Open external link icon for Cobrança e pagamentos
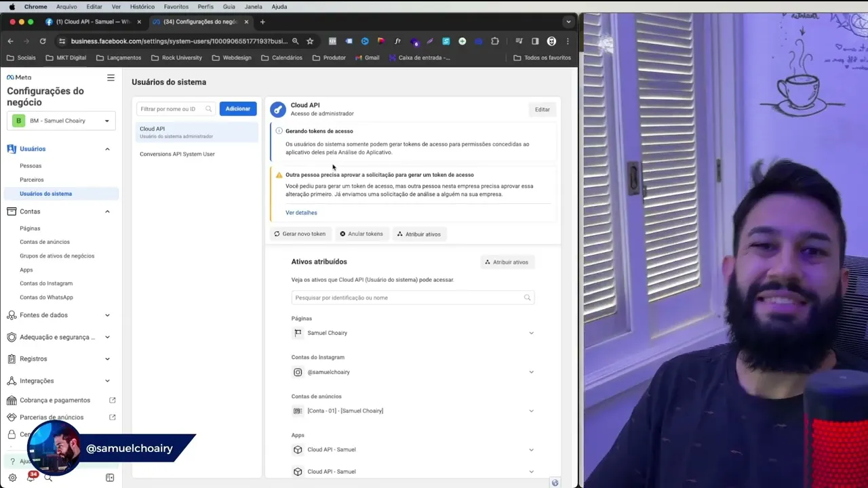Viewport: 868px width, 488px height. coord(113,400)
